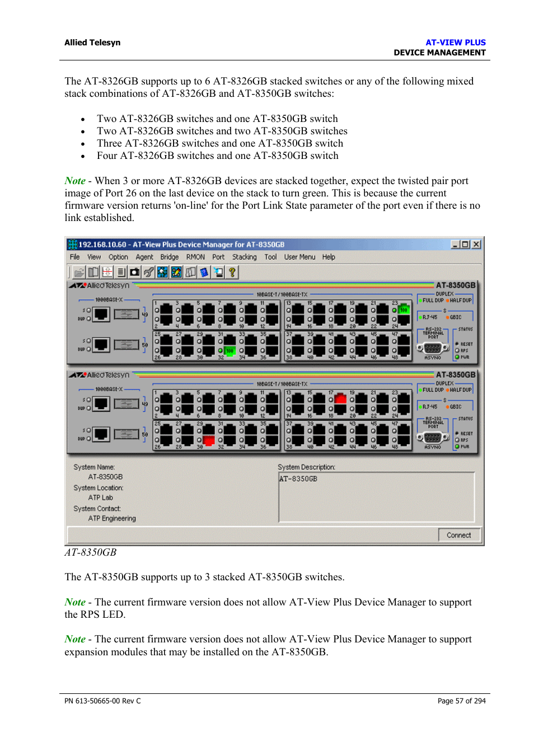Screen dimensions: 534x756
Task: Minimize the Device Manager window
Action: 456,245
